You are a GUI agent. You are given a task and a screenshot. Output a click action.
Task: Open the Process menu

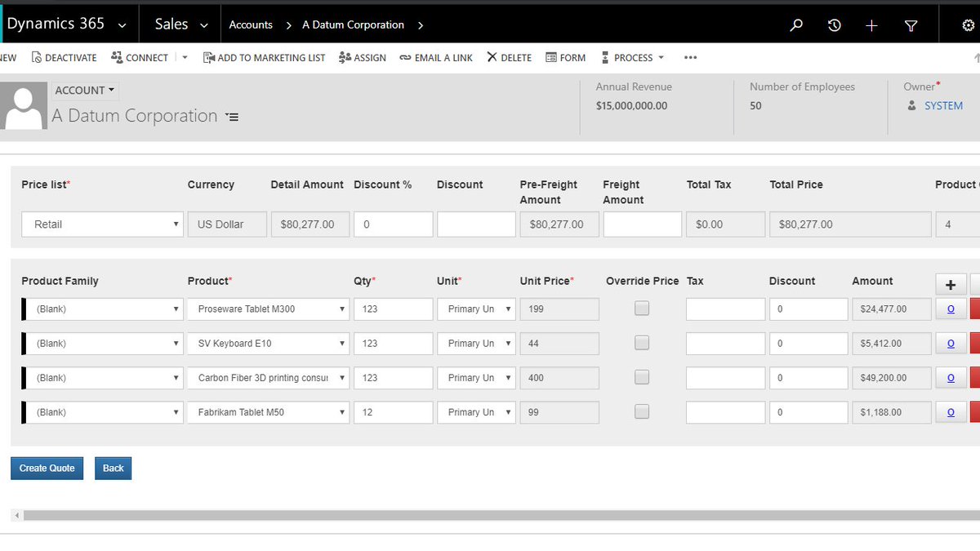click(632, 57)
